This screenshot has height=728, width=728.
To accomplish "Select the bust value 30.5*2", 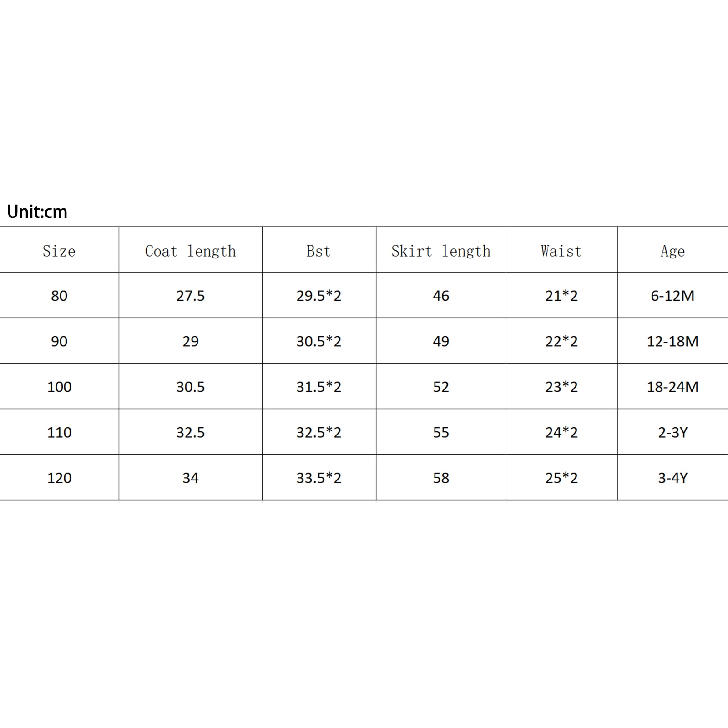I will (318, 341).
